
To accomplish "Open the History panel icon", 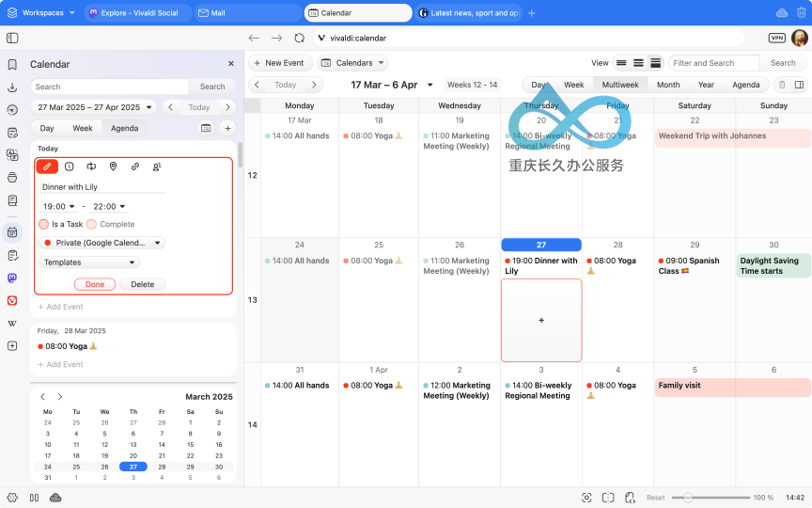I will tap(12, 110).
